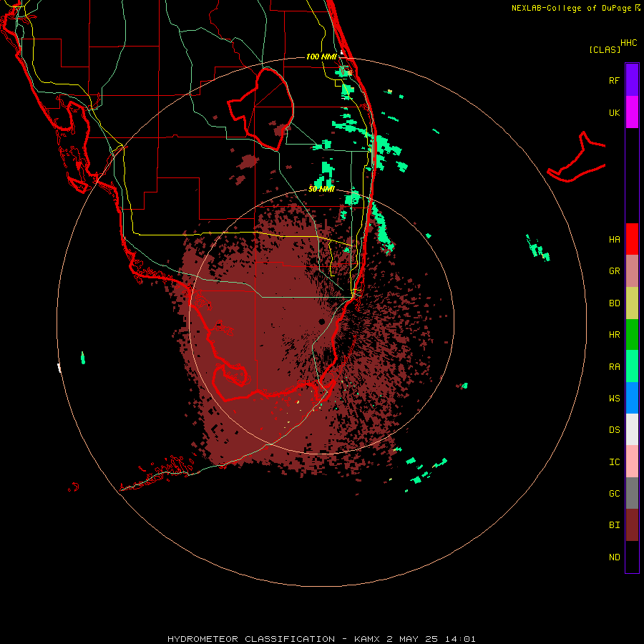Click the RF legend label
The width and height of the screenshot is (644, 644).
[x=614, y=80]
